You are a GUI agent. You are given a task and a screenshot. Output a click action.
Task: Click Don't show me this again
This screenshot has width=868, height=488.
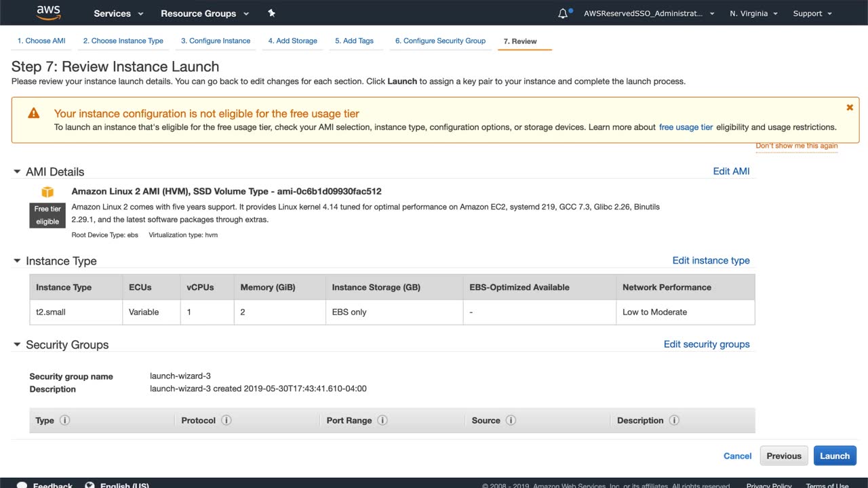pos(797,146)
